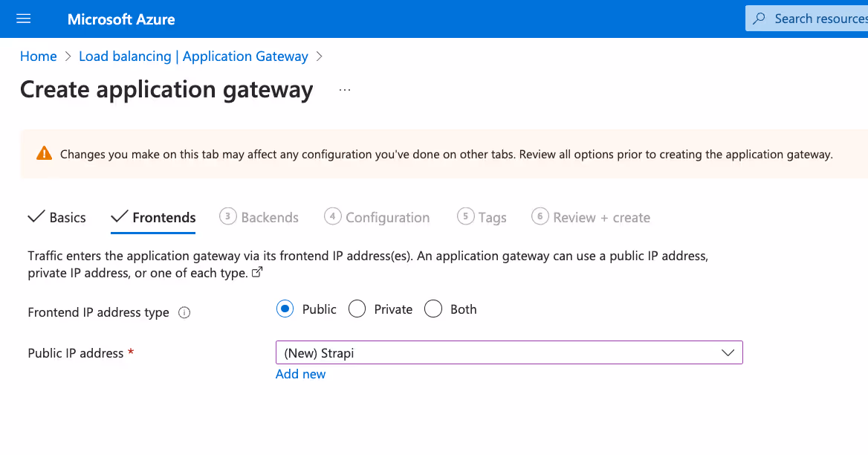Switch to the Backends tab
The height and width of the screenshot is (455, 868).
click(x=268, y=216)
